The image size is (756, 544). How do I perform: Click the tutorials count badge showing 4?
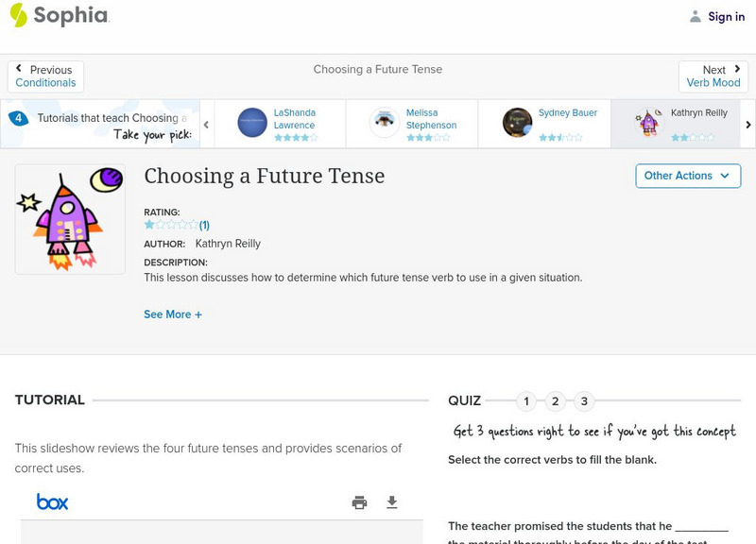point(17,119)
